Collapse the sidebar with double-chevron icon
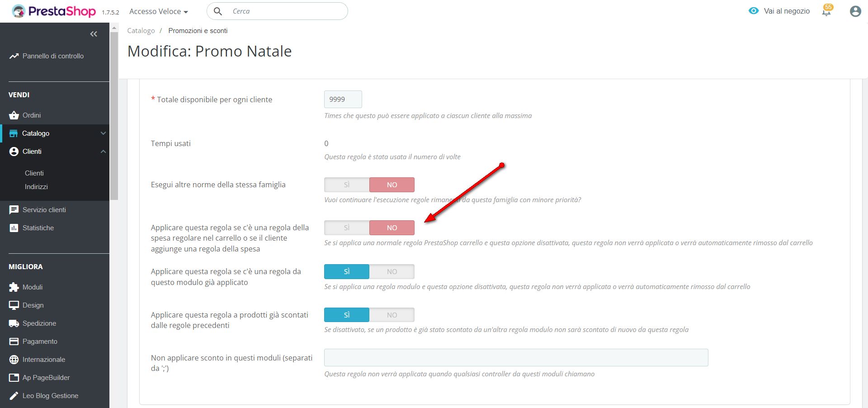The image size is (868, 408). point(94,34)
